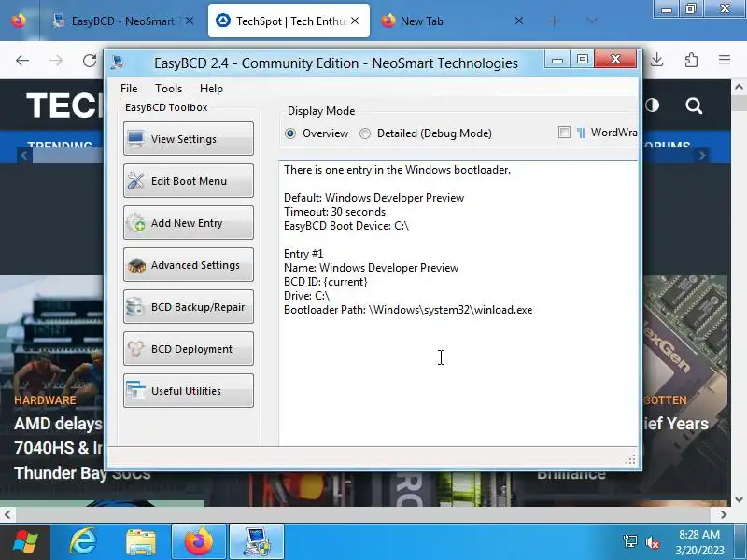Click TechSpot vertical scrollbar down arrow

tap(739, 499)
